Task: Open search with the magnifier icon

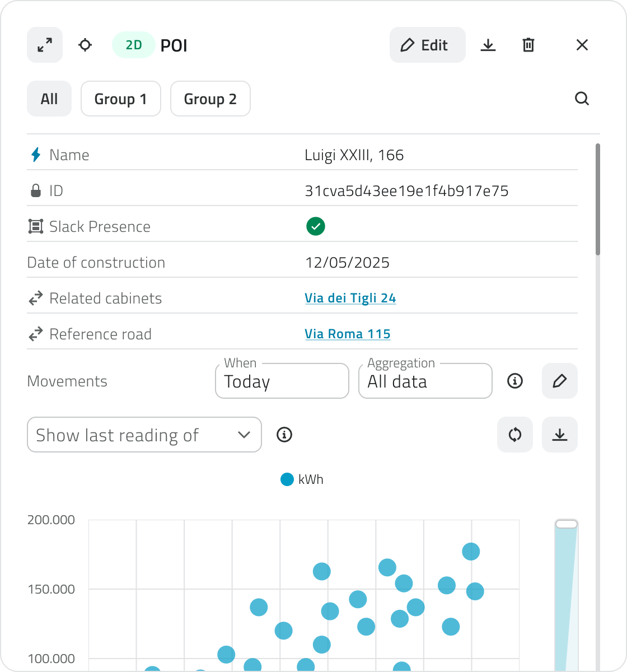Action: point(582,99)
